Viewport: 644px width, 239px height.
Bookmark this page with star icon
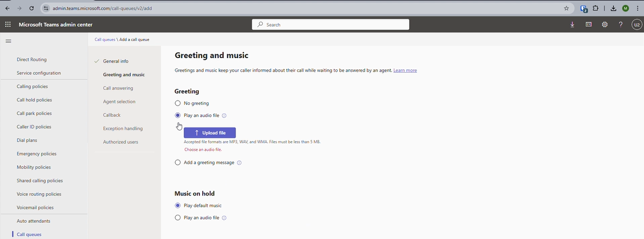tap(567, 8)
